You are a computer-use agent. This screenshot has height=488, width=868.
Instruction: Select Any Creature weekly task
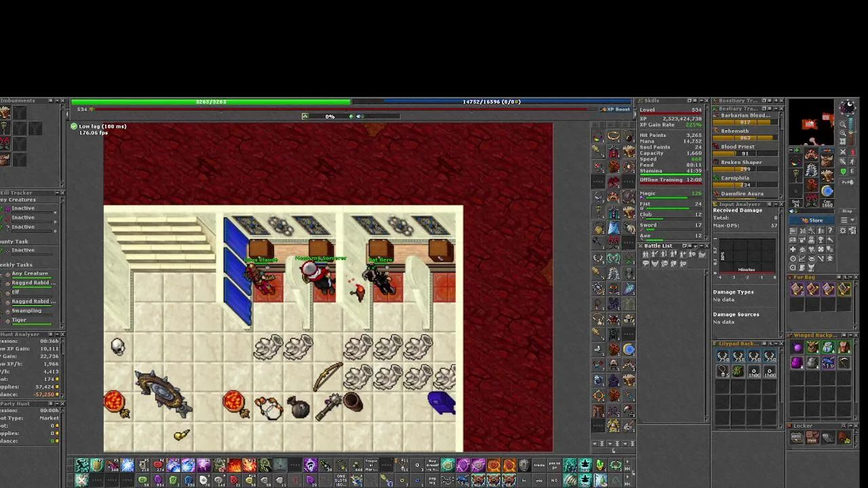coord(28,274)
